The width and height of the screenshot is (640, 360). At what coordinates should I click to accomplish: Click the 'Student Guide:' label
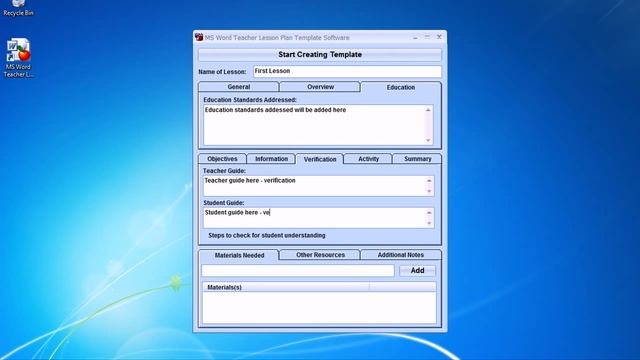coord(224,202)
